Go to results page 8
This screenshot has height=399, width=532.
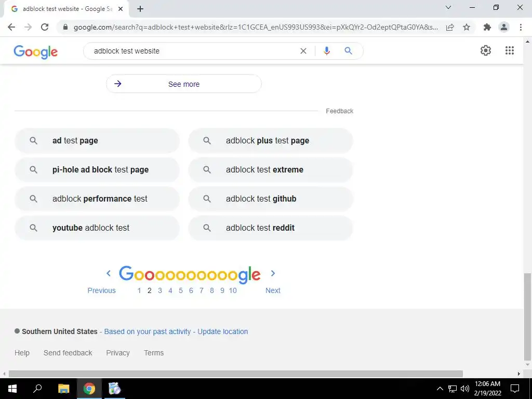tap(212, 290)
